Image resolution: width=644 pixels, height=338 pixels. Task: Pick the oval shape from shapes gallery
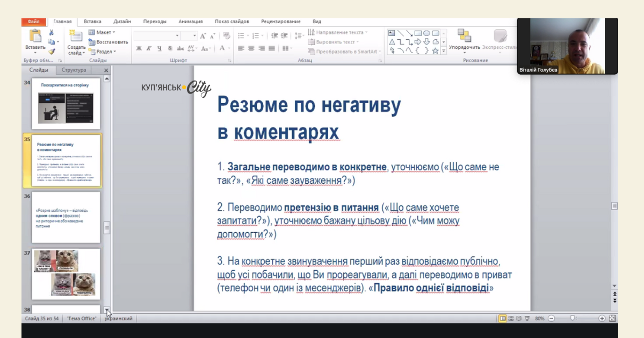(426, 33)
